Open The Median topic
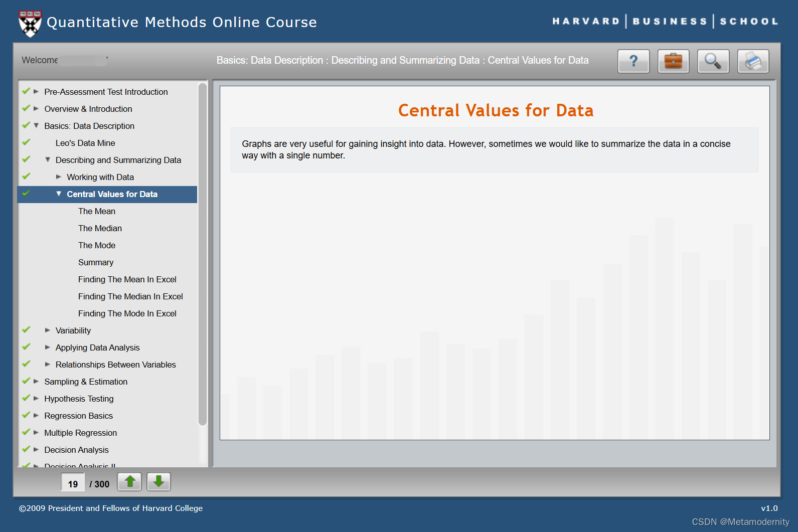Image resolution: width=798 pixels, height=532 pixels. 100,228
